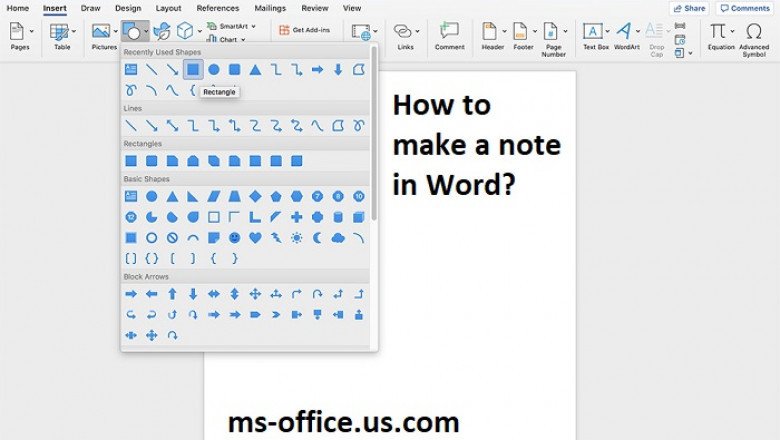Viewport: 780px width, 440px height.
Task: Pick the cube basic shape
Action: [x=359, y=217]
